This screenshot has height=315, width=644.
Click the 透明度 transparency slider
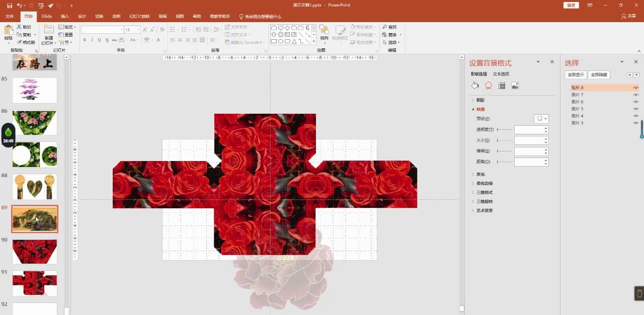pyautogui.click(x=505, y=130)
